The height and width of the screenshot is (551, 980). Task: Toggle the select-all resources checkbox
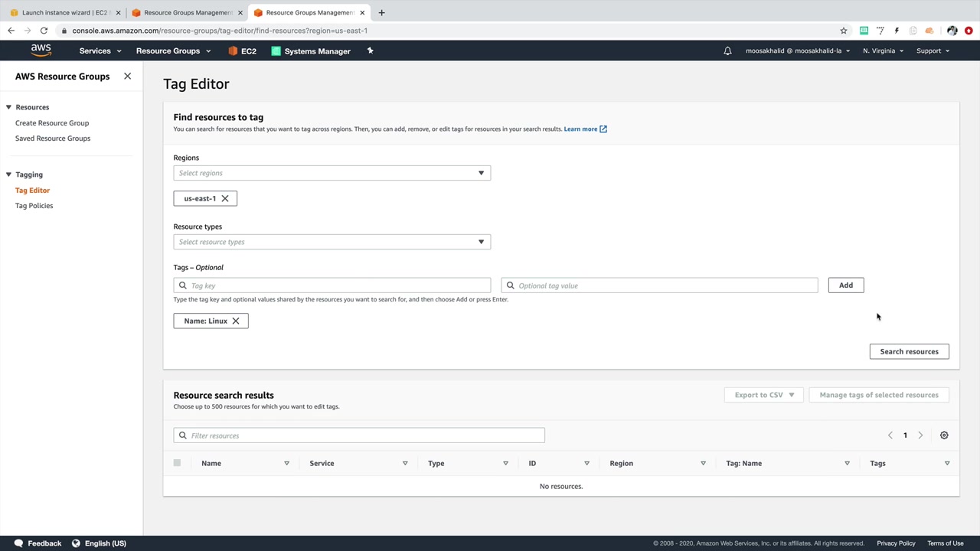pyautogui.click(x=177, y=463)
